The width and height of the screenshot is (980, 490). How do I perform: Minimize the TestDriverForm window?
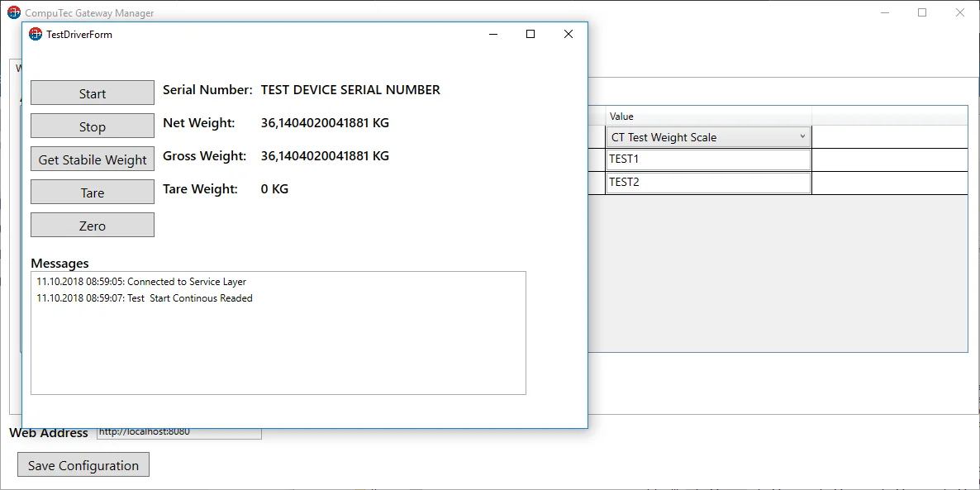pyautogui.click(x=492, y=35)
